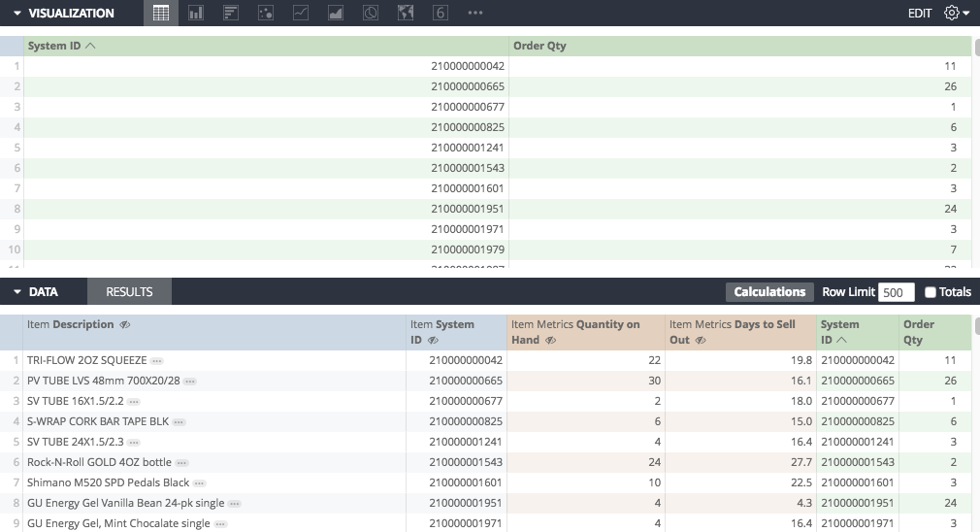
Task: Switch to bar chart visualization
Action: pyautogui.click(x=231, y=13)
